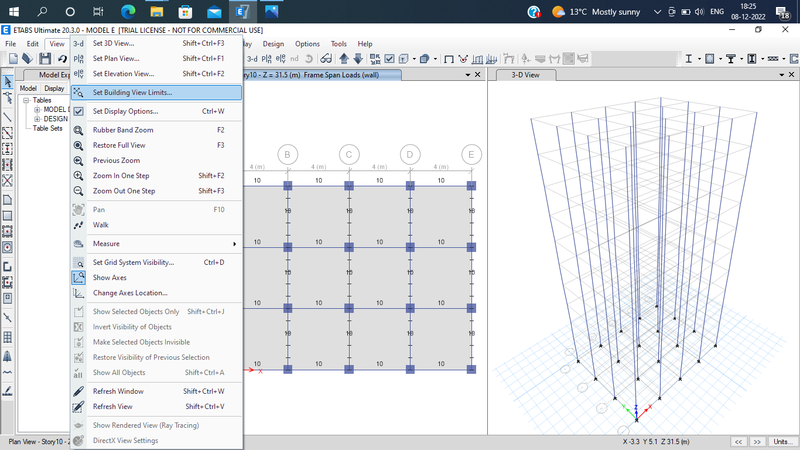
Task: Click grid bubble B in plan view
Action: 288,155
